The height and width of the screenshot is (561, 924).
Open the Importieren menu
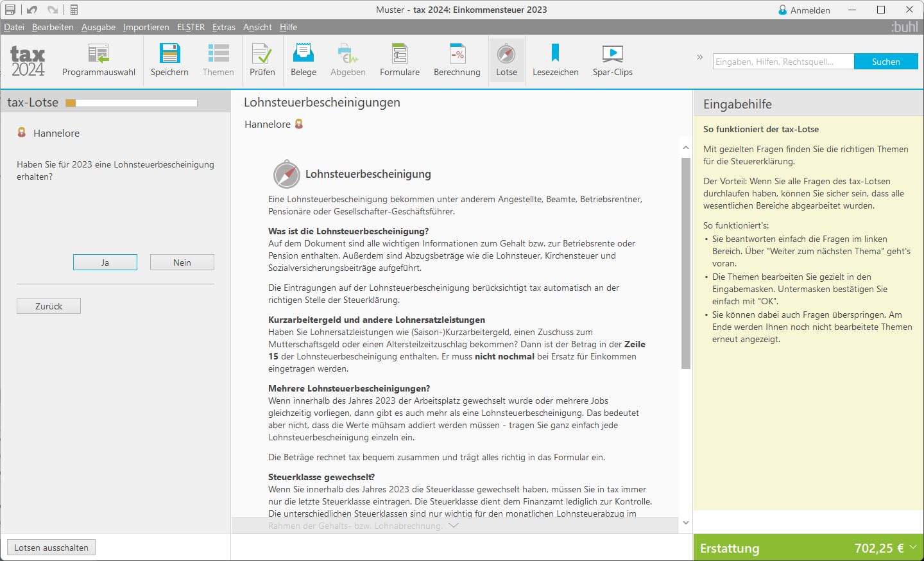146,27
